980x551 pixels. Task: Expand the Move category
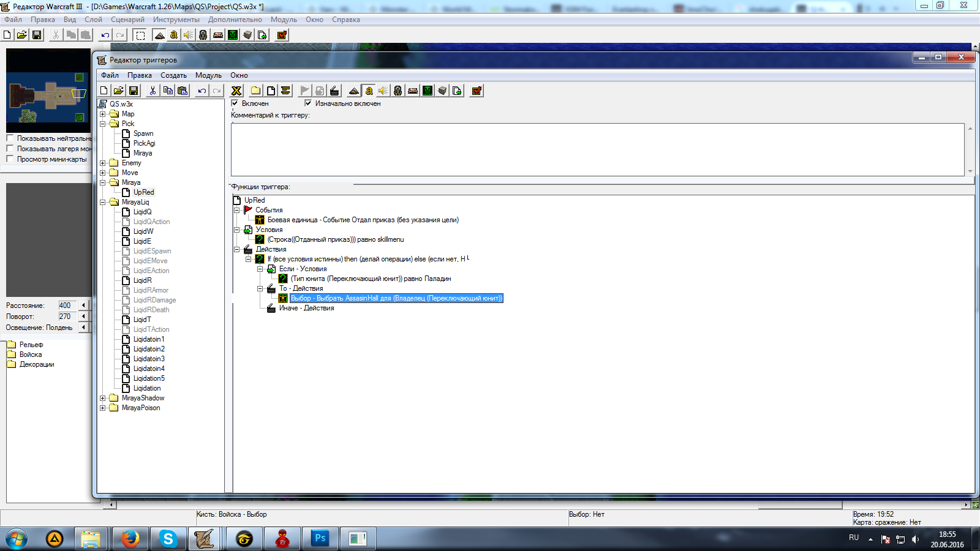pyautogui.click(x=103, y=173)
